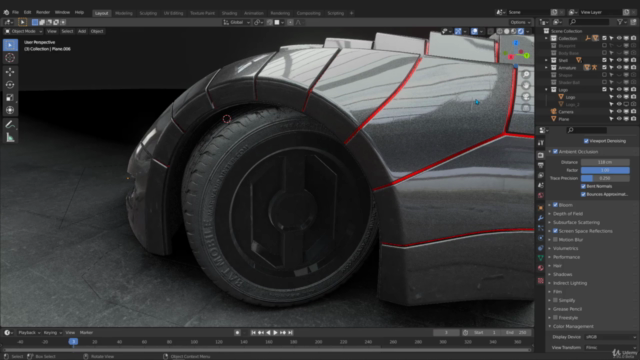The height and width of the screenshot is (360, 640).
Task: Jump to the timeline start frame
Action: [253, 333]
